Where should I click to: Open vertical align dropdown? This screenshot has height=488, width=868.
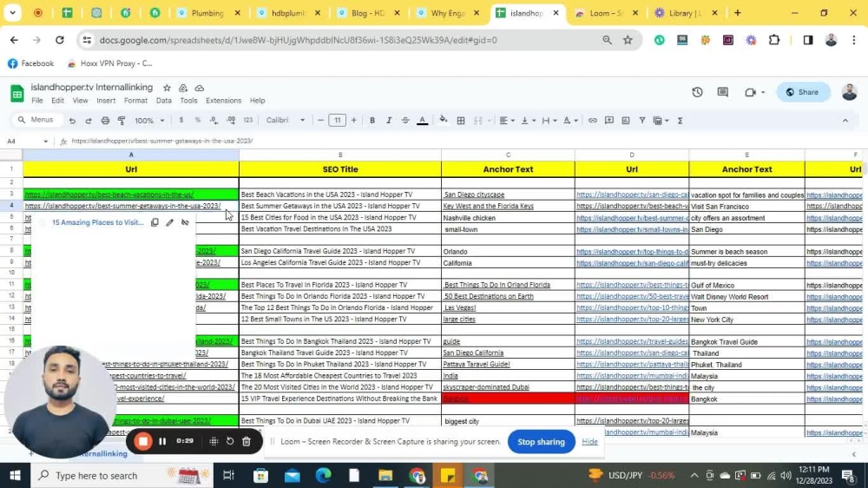[x=528, y=120]
